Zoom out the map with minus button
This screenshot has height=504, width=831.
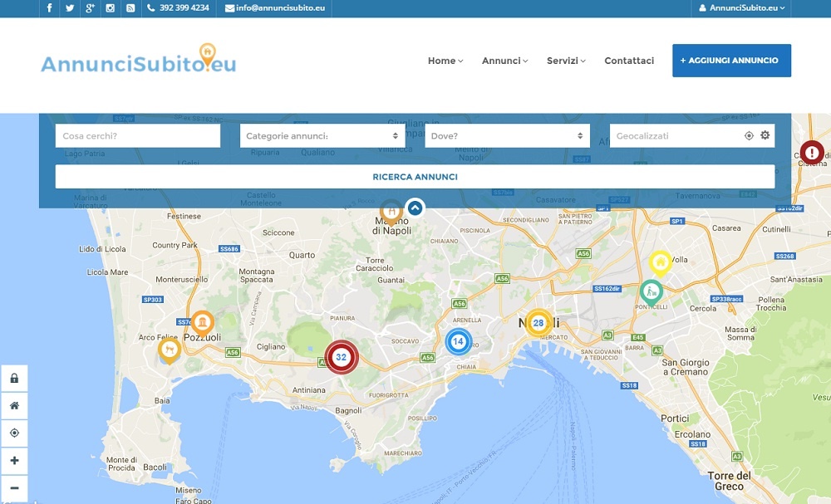click(14, 488)
